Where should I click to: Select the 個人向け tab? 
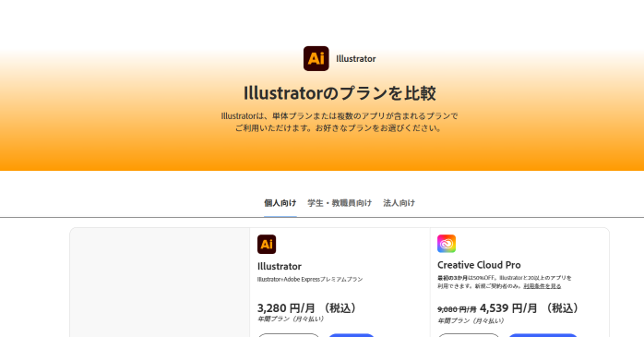(280, 203)
